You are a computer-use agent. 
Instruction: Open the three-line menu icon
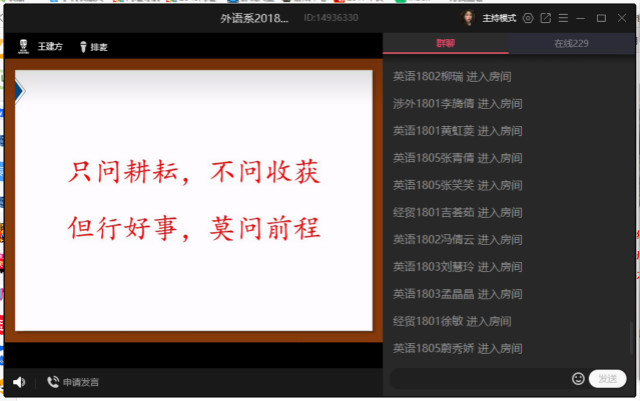click(563, 18)
